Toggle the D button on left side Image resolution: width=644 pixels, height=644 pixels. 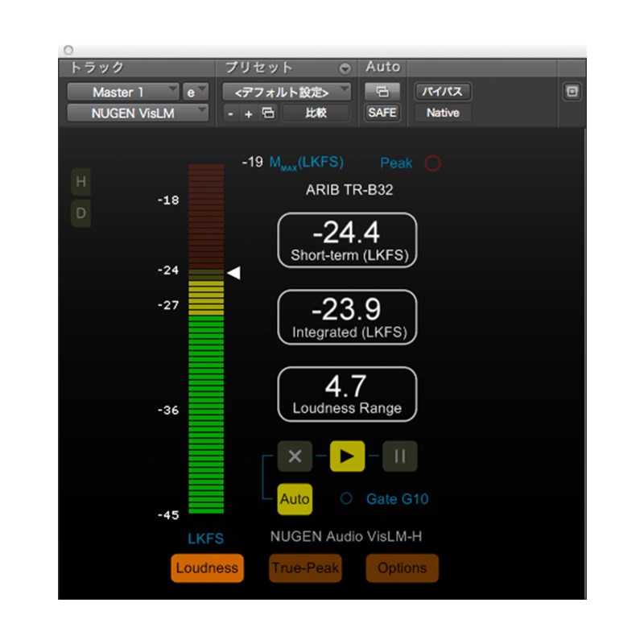tap(81, 213)
